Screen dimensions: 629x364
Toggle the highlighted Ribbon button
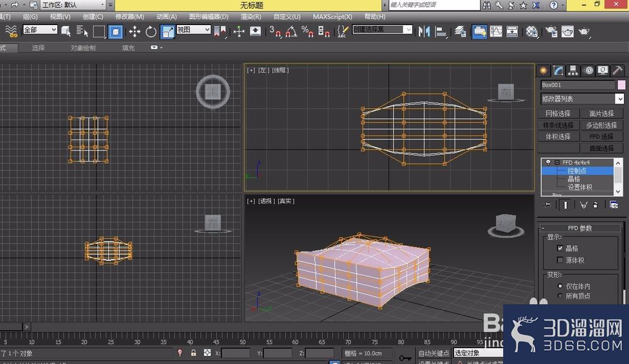click(479, 31)
